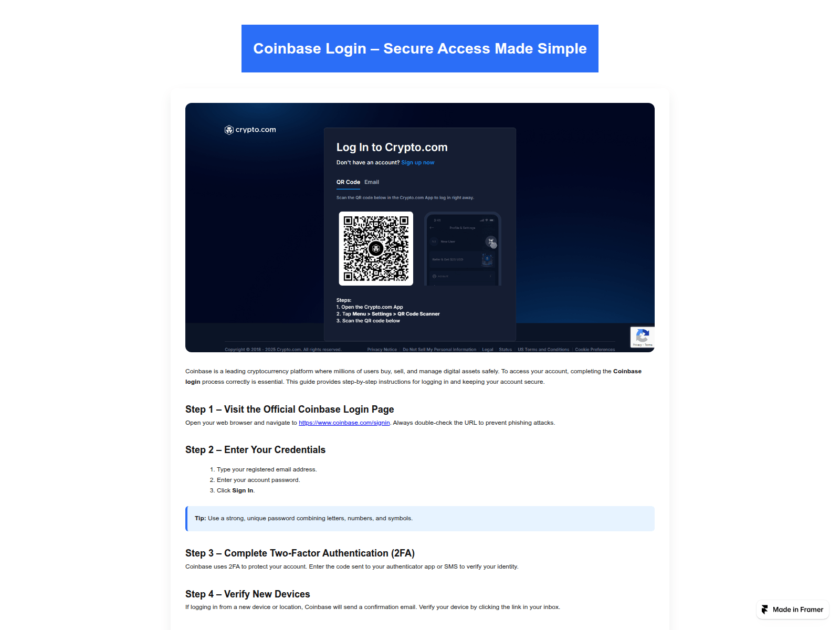Click the Log In to Crypto.com heading
The image size is (840, 630).
point(392,148)
